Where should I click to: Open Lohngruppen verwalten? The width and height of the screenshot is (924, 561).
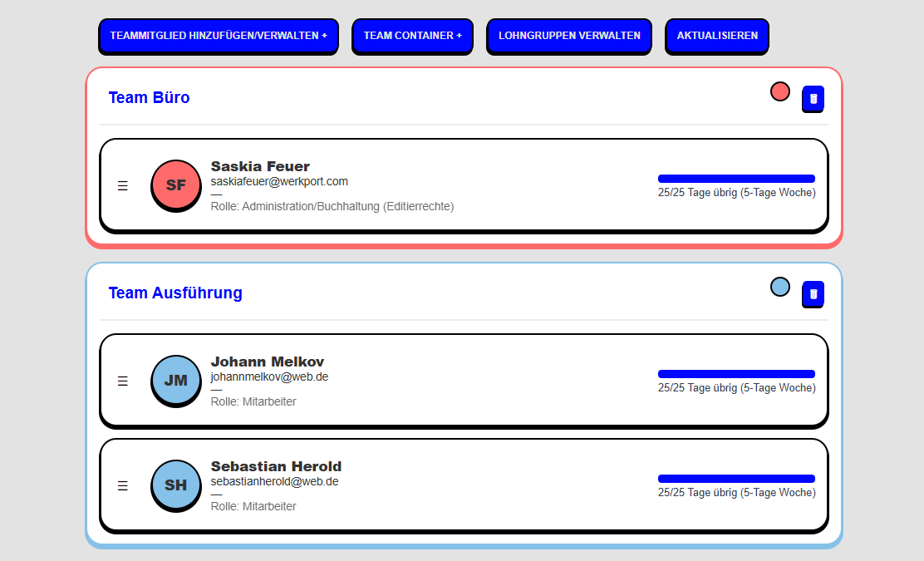pyautogui.click(x=569, y=37)
